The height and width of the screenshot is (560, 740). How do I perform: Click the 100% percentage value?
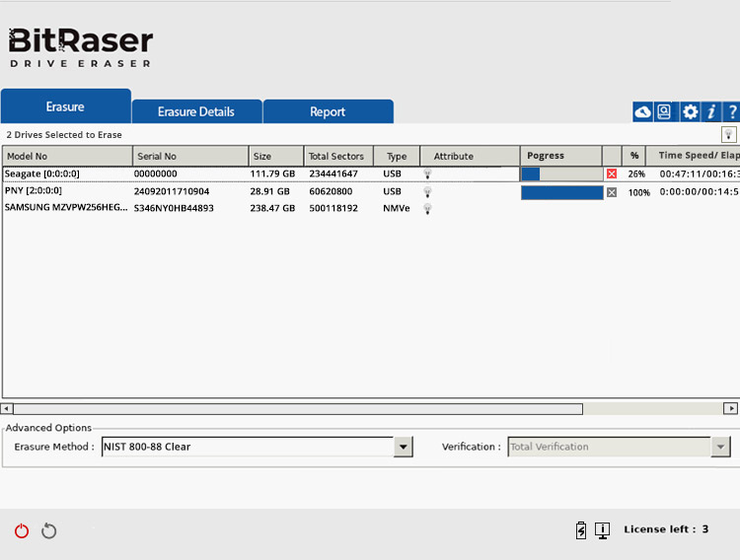click(639, 192)
